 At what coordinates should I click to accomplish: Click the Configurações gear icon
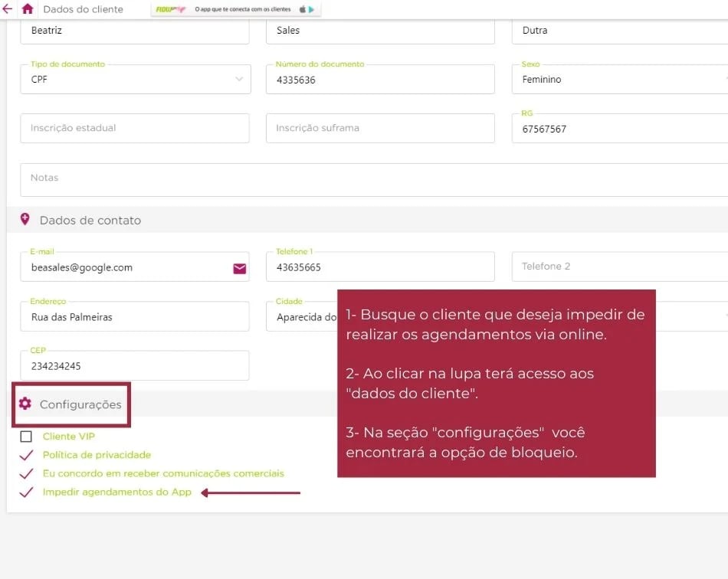[x=25, y=404]
